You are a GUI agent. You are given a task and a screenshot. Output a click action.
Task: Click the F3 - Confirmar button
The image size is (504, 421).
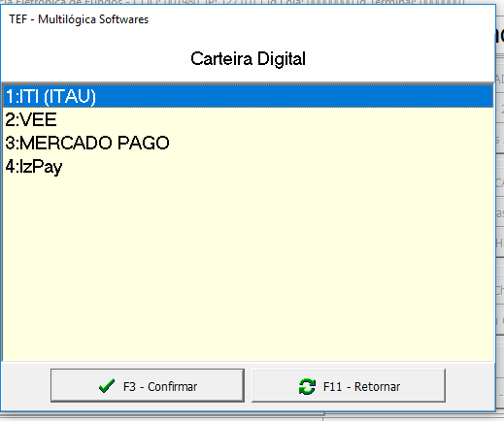coord(148,385)
